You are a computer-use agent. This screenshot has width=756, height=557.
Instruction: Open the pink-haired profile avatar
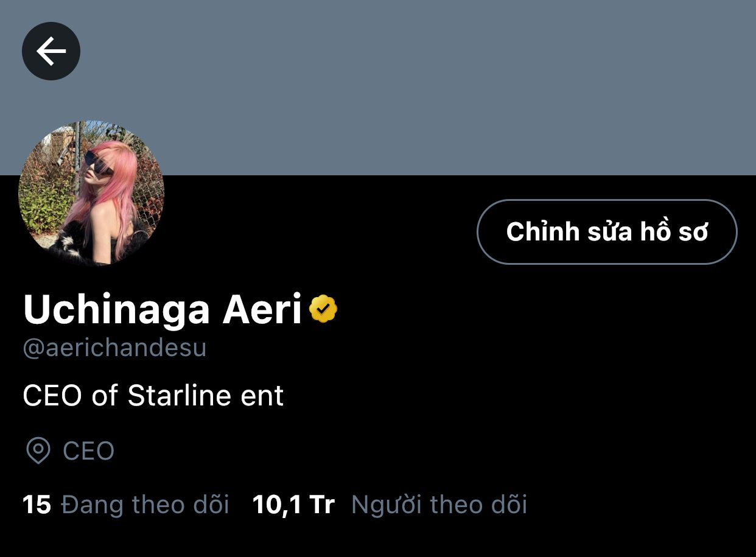tap(91, 193)
